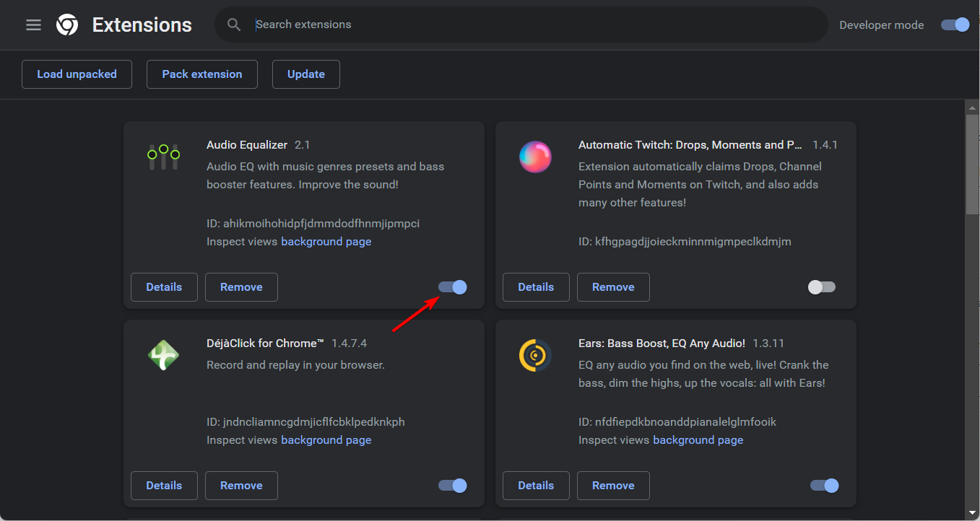This screenshot has width=980, height=521.
Task: Open Details for DéjàClick for Chrome
Action: tap(164, 486)
